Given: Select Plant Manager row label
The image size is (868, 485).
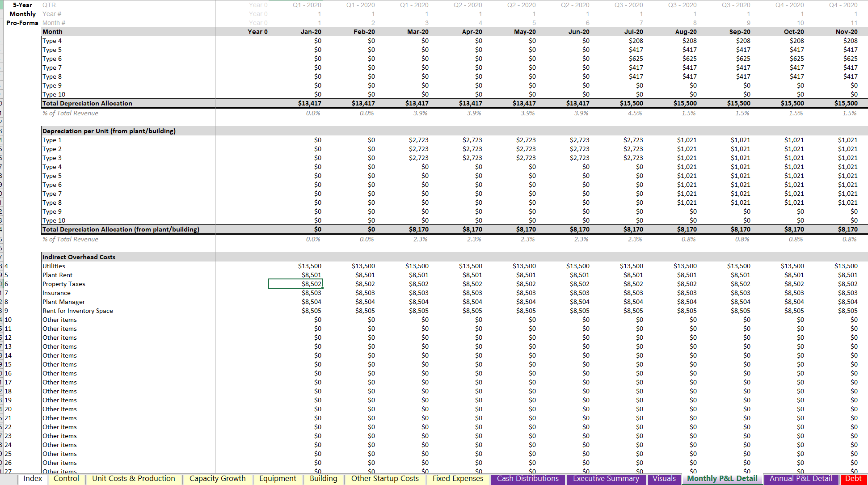Looking at the screenshot, I should [x=63, y=302].
